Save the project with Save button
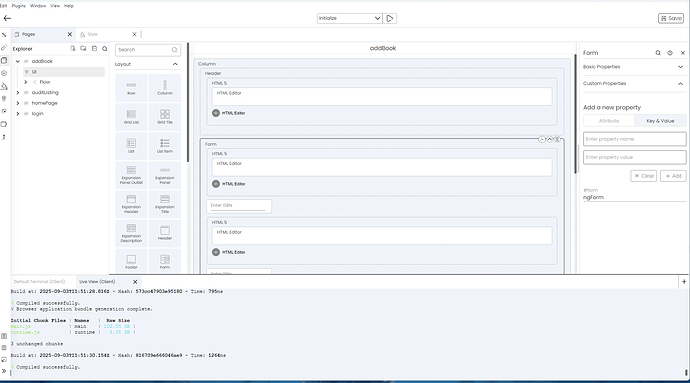The height and width of the screenshot is (383, 690). click(671, 18)
